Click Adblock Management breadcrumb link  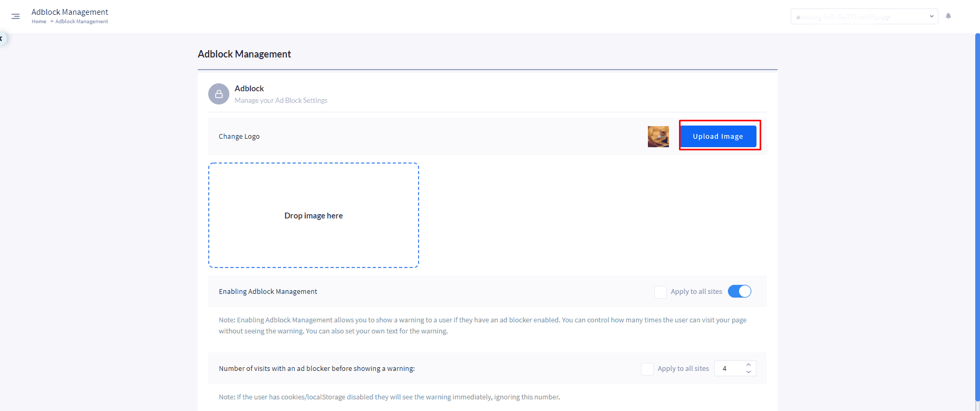[82, 22]
